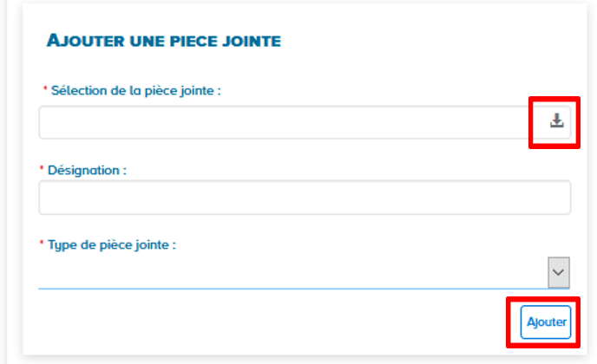
Task: Expand the Type de pièce jointe dropdown
Action: (x=558, y=272)
